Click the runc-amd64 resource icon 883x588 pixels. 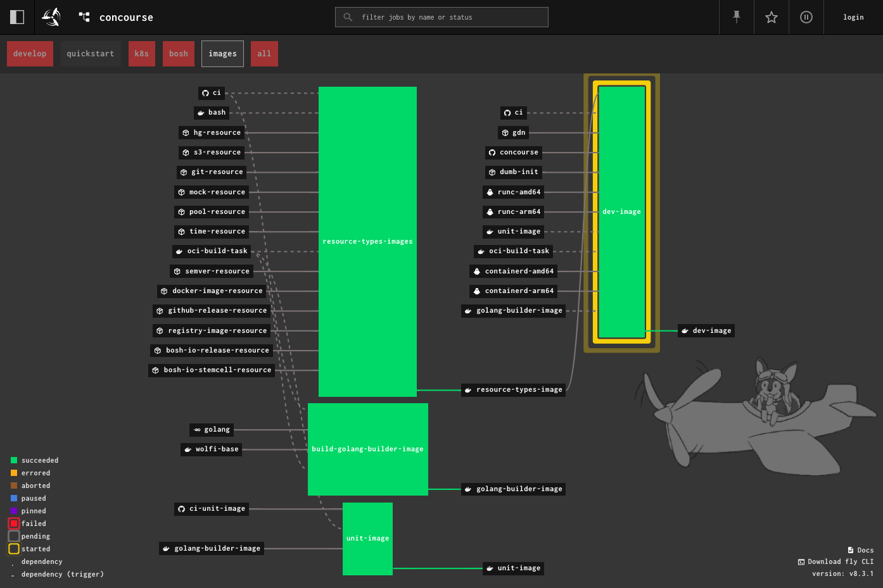click(x=490, y=192)
